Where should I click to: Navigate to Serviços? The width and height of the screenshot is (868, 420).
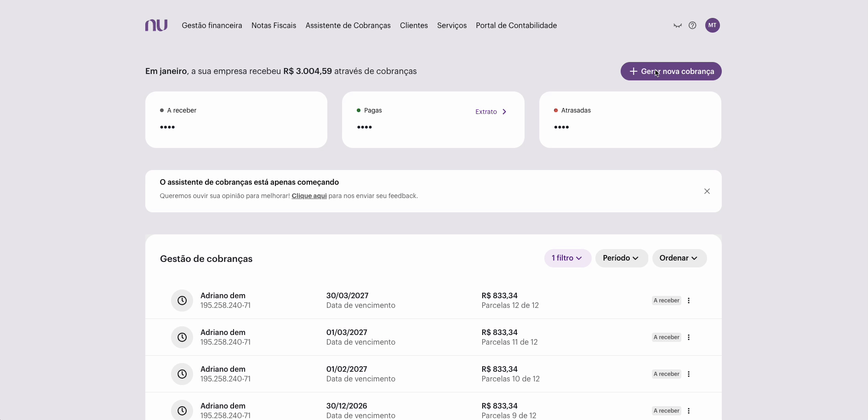(x=452, y=26)
